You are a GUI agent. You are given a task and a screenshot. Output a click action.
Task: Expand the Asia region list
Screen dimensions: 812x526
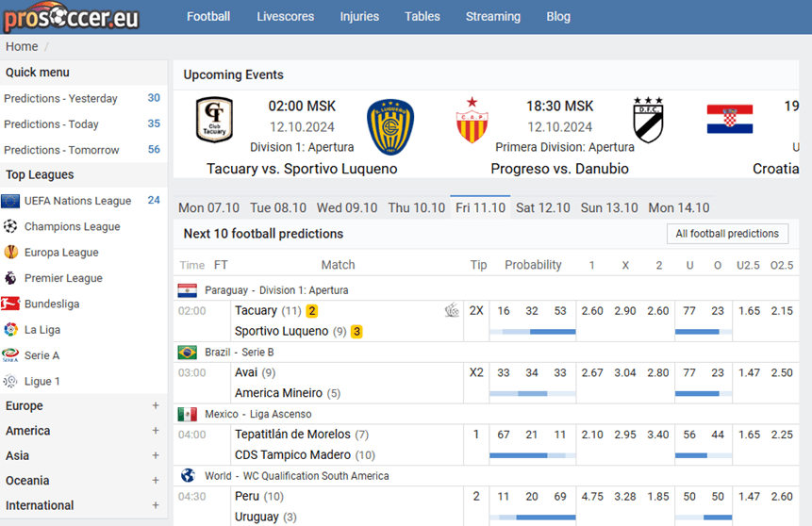click(156, 455)
